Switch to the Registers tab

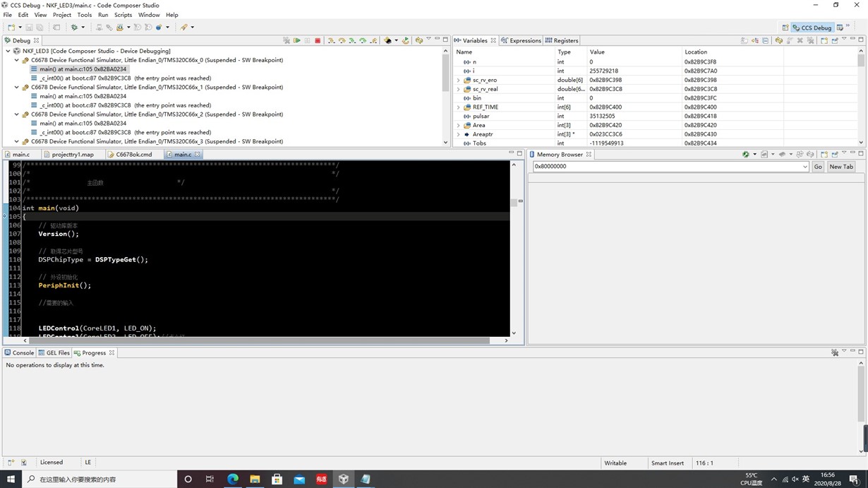pos(562,40)
